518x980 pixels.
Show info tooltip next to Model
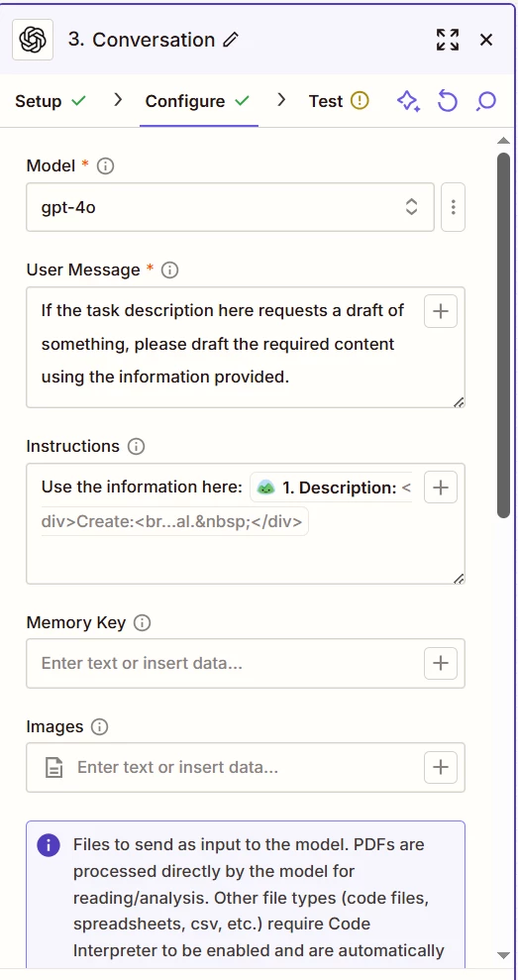pos(106,166)
